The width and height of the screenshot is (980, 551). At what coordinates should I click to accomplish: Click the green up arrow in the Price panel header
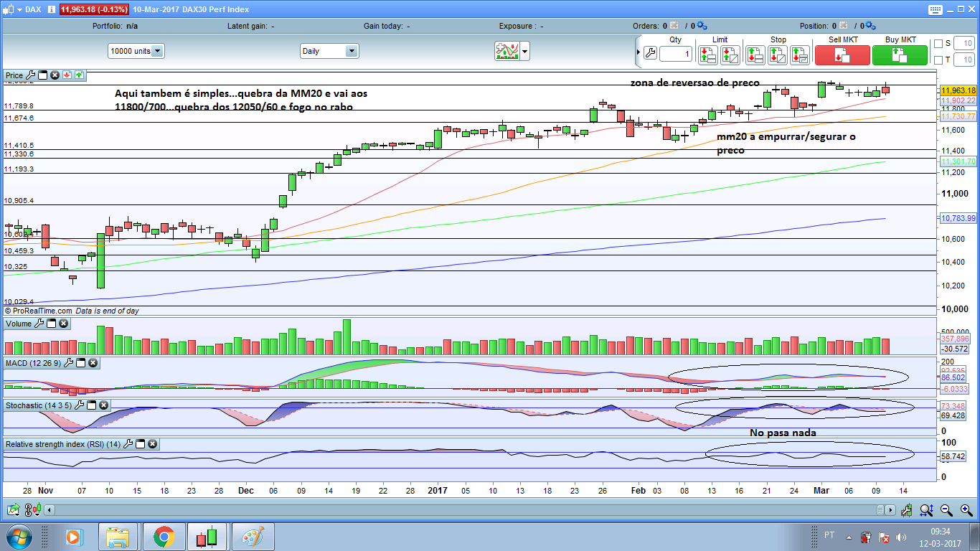tap(79, 75)
